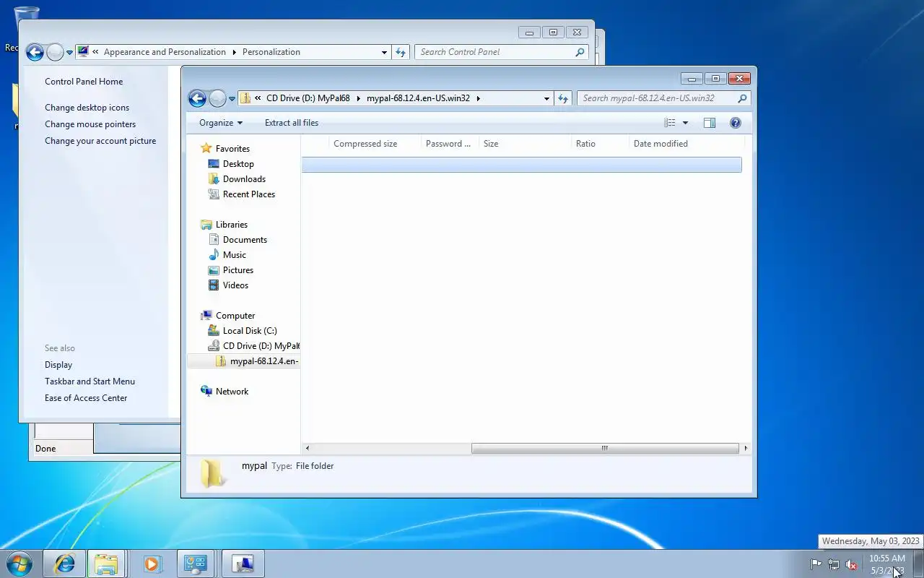Click scrollbar right arrow

click(746, 448)
